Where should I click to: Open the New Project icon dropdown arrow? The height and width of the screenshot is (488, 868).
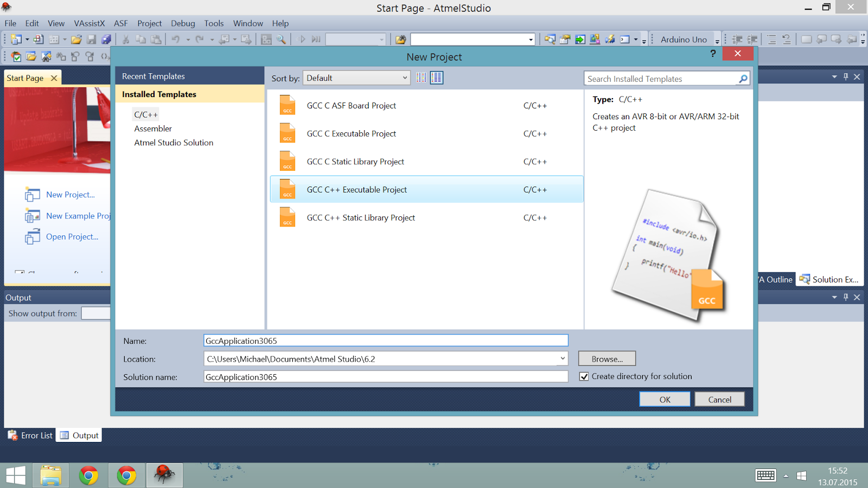pyautogui.click(x=27, y=40)
